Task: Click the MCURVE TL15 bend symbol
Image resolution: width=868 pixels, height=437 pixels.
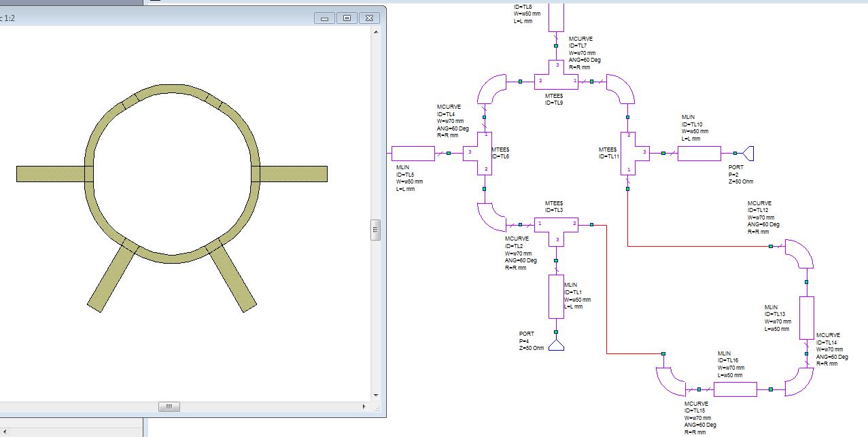Action: point(671,381)
